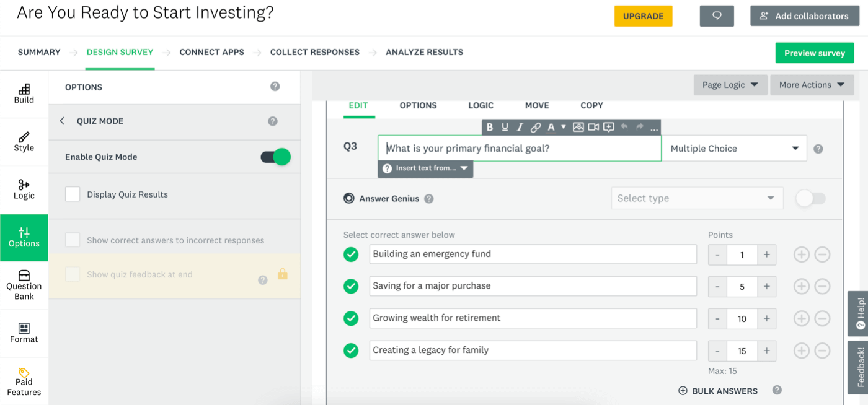
Task: Switch to the question Copy tab
Action: tap(591, 105)
